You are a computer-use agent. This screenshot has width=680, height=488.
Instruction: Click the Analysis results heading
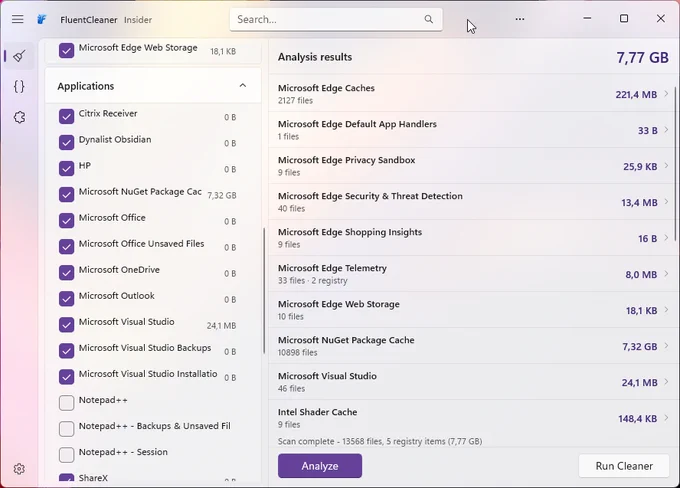click(315, 57)
